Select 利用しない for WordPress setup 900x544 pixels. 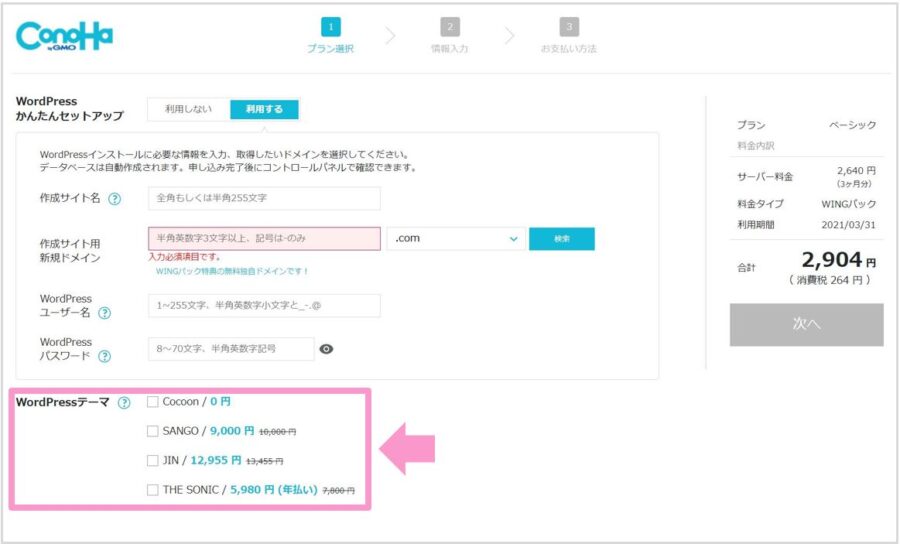point(188,109)
